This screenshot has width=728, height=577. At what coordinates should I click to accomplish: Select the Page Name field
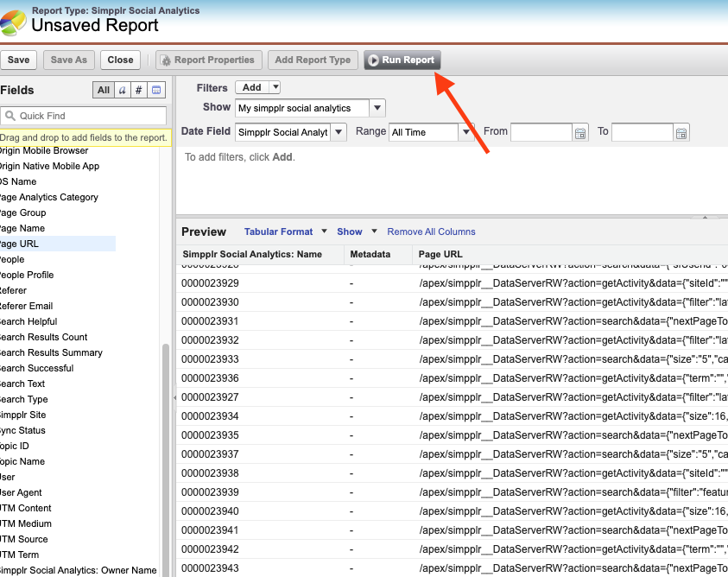click(x=22, y=228)
